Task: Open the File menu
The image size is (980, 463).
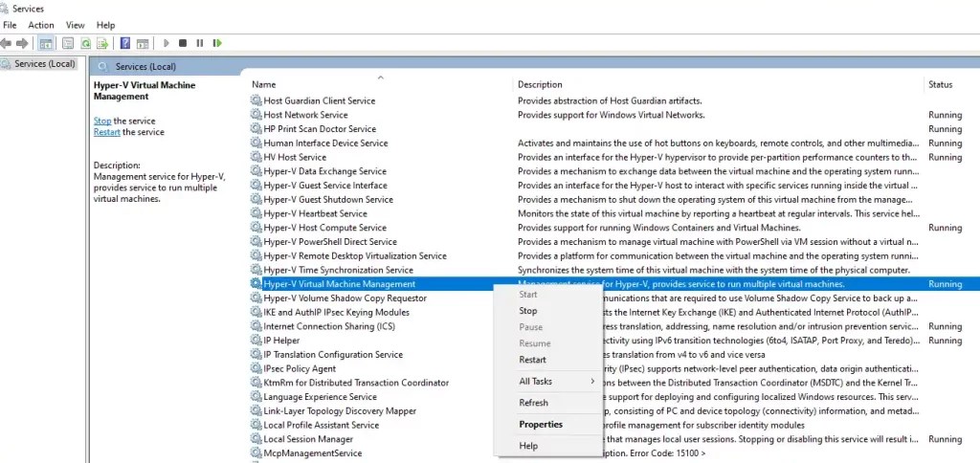Action: click(10, 25)
